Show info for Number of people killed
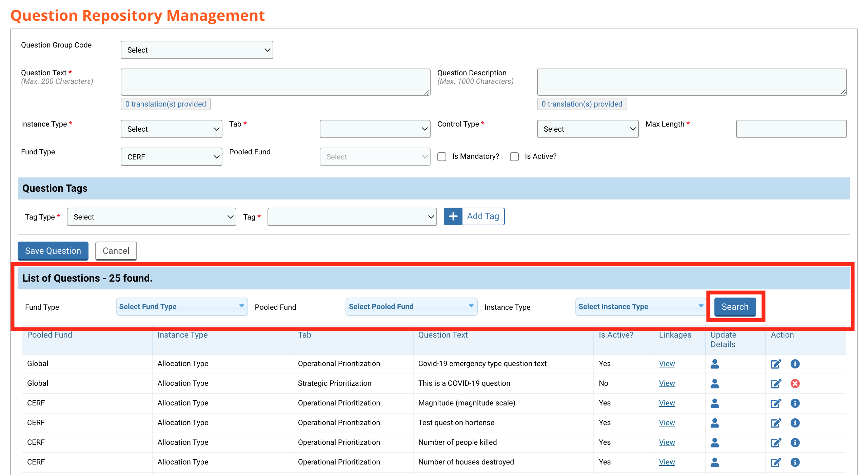 point(795,442)
